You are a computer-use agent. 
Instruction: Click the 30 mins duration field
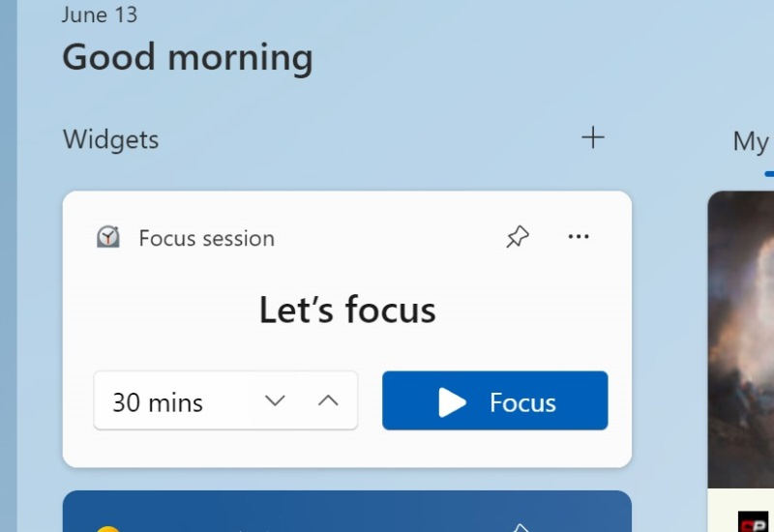[x=164, y=401]
